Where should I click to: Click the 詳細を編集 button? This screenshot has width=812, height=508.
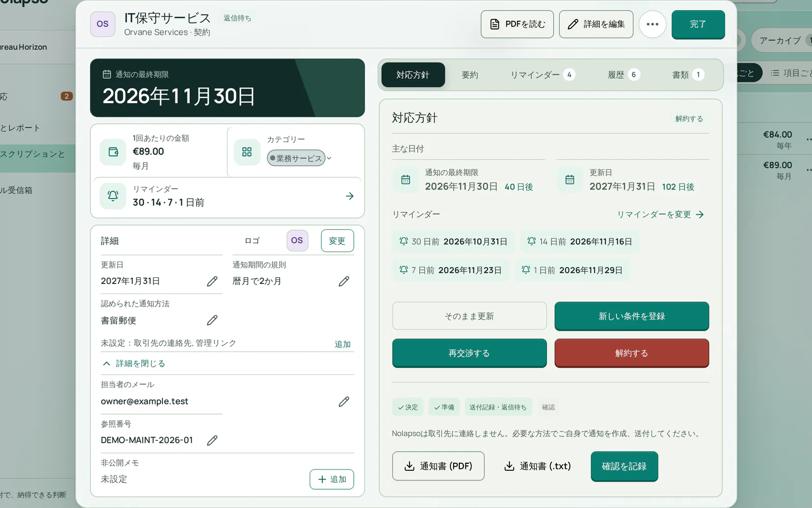pyautogui.click(x=596, y=24)
